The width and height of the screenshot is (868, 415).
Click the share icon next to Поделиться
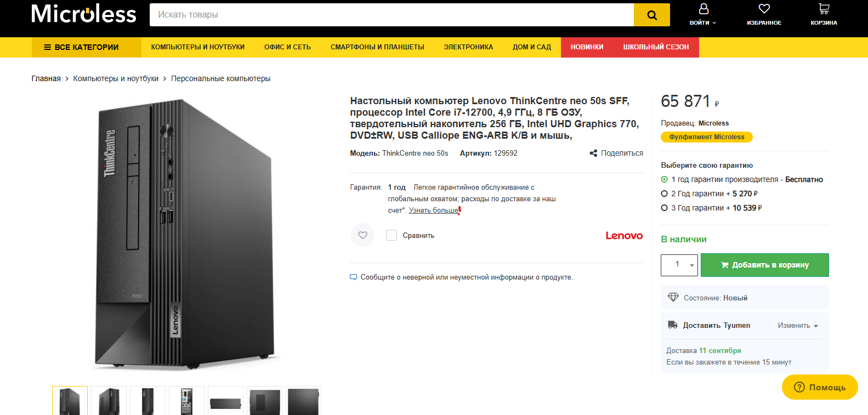pos(593,153)
